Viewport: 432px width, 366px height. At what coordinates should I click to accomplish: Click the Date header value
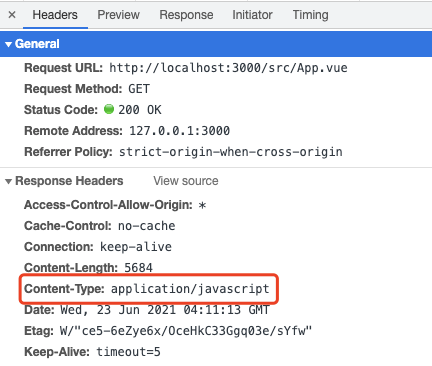tap(164, 310)
